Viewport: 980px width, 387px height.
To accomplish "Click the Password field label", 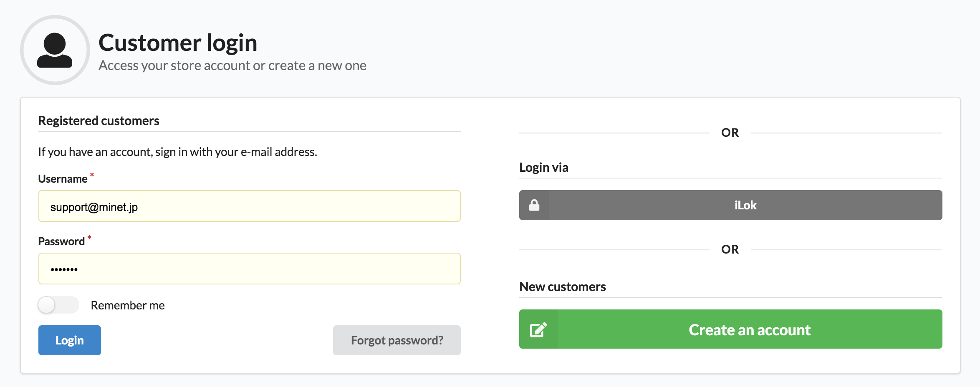I will point(61,241).
